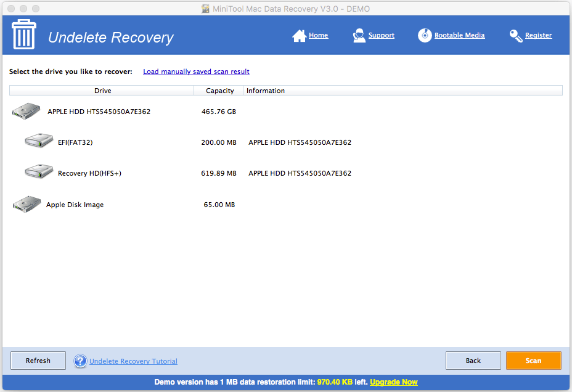Click the Upgrade Now link

(394, 382)
